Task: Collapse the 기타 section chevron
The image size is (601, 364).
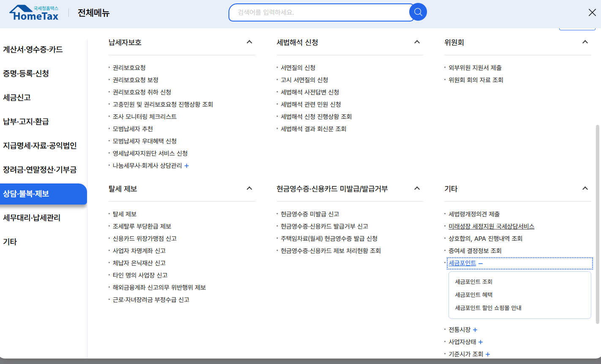Action: click(x=585, y=188)
